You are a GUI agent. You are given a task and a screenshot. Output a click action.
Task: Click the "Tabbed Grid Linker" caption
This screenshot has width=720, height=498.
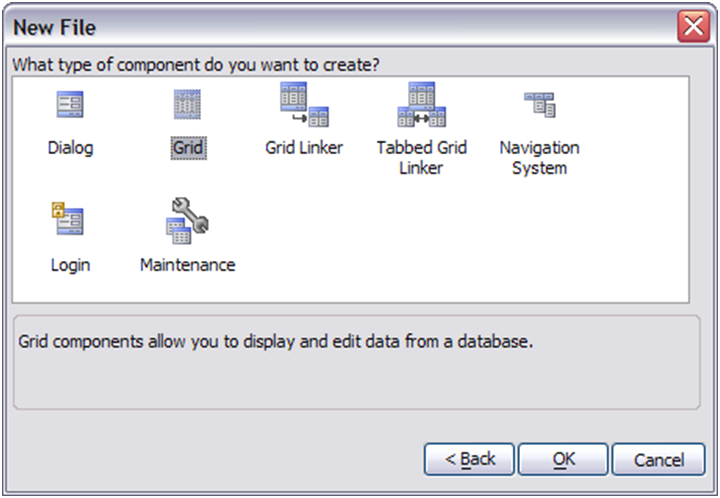pos(422,157)
